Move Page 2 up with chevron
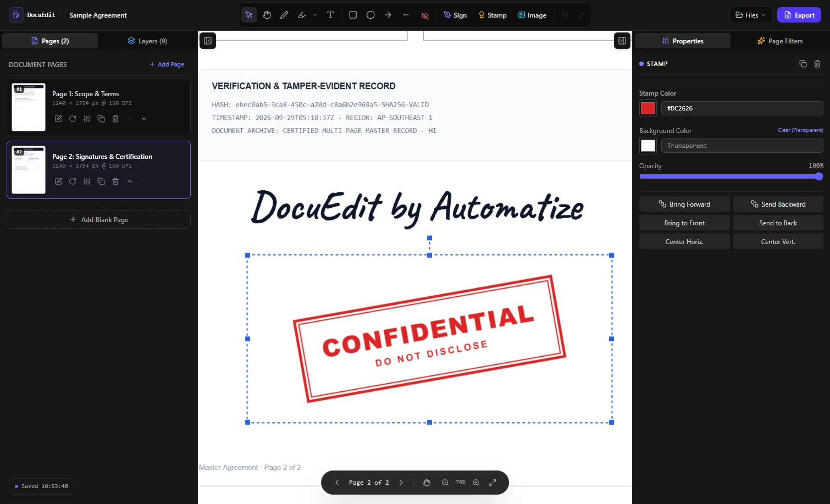The width and height of the screenshot is (830, 504). (x=130, y=181)
